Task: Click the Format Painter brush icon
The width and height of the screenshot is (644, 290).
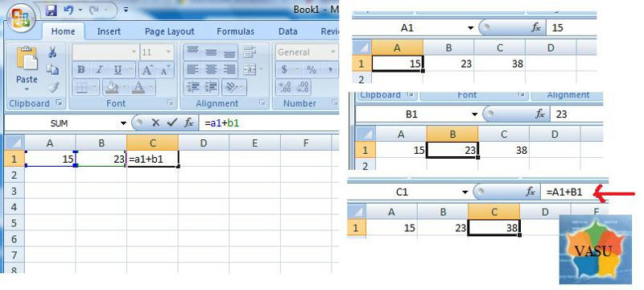Action: [x=52, y=87]
